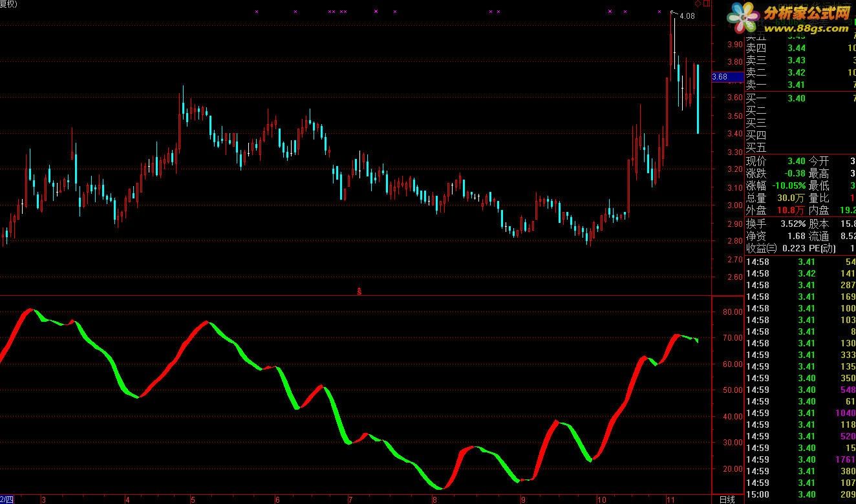Click the 买四 bid row label
856x504 pixels.
756,135
